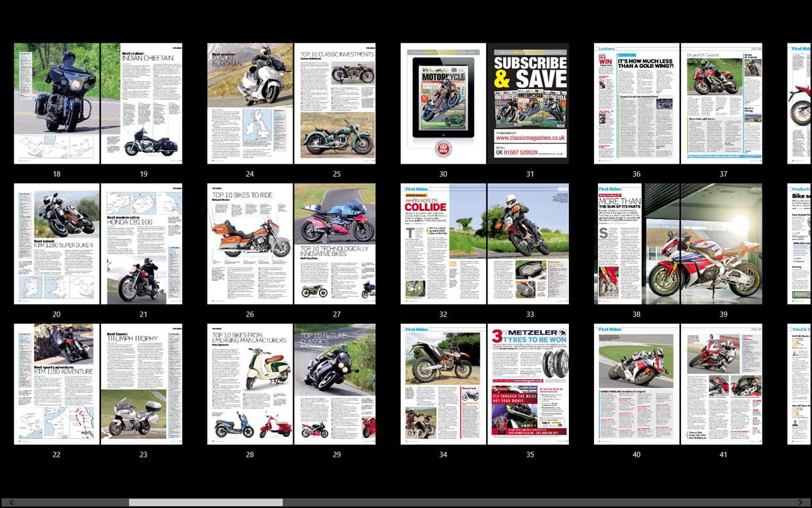Click the horizontal scrollbar thumb
Viewport: 812px width, 508px height.
(x=206, y=502)
